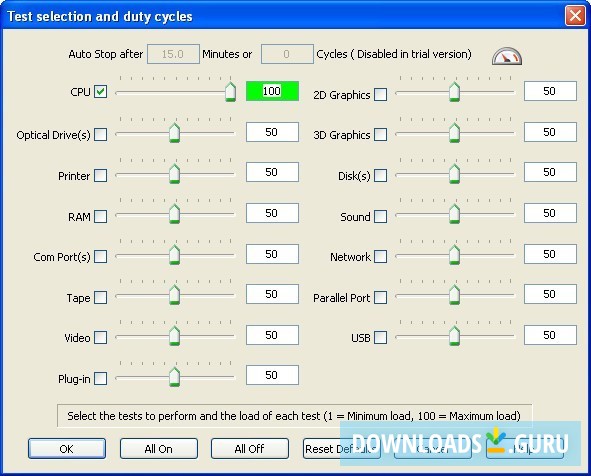Click the RAM load value field
The image size is (591, 476).
[272, 213]
